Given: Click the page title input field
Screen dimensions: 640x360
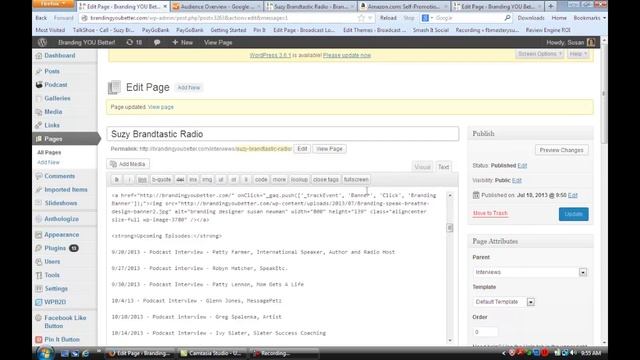Looking at the screenshot, I should tap(283, 134).
